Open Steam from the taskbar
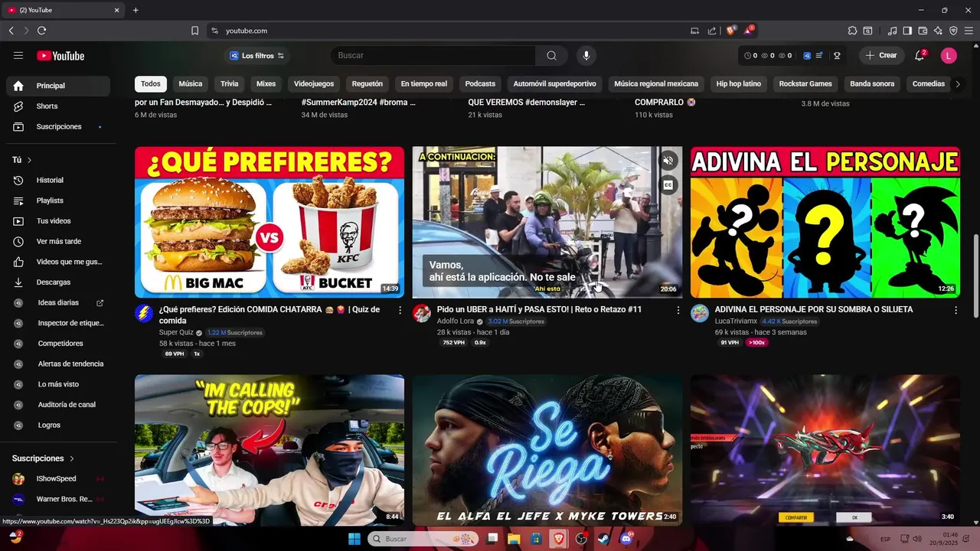This screenshot has height=551, width=980. (x=604, y=539)
